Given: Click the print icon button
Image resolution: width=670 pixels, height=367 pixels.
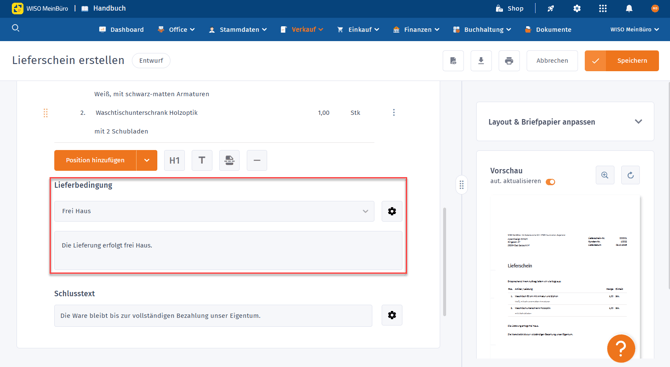Looking at the screenshot, I should pyautogui.click(x=509, y=61).
